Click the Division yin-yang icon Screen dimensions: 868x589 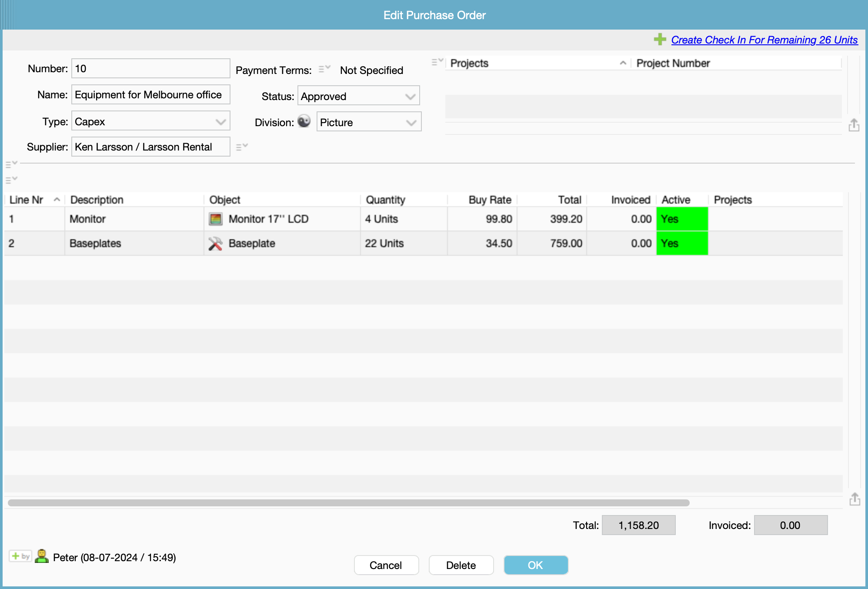(304, 121)
